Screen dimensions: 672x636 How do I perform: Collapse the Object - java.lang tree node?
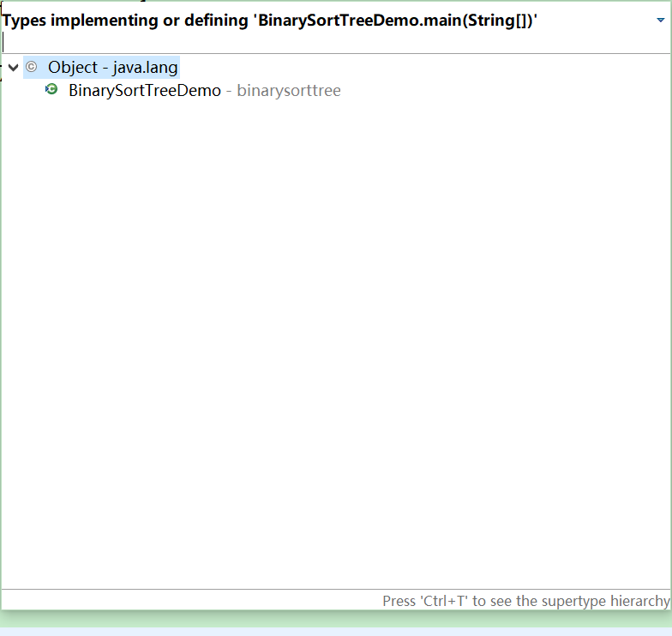coord(14,67)
